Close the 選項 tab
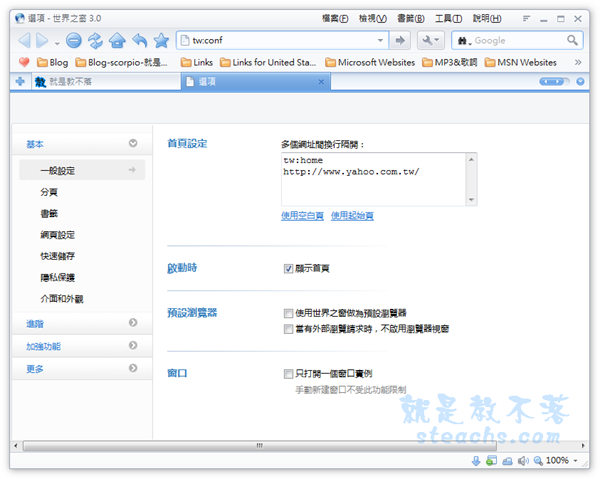Image resolution: width=600 pixels, height=479 pixels. click(321, 81)
